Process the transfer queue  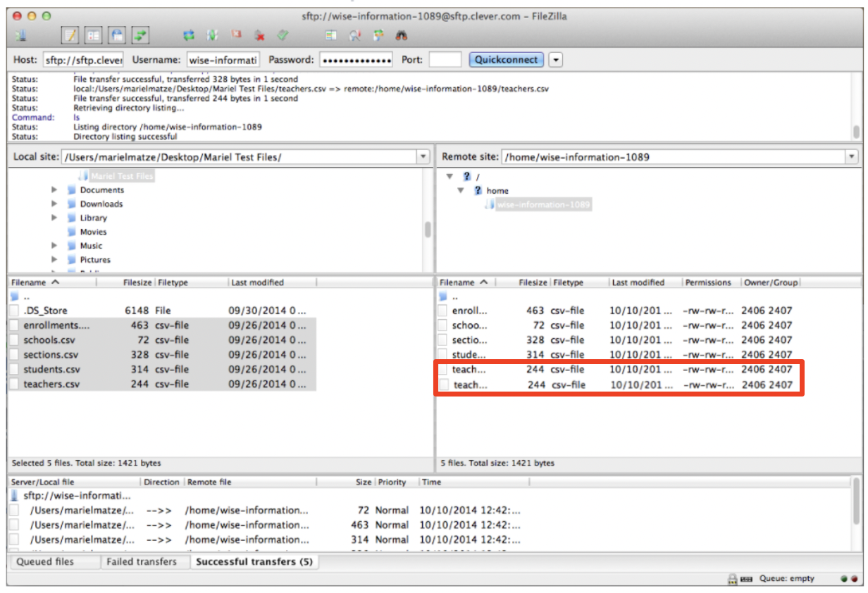click(212, 34)
